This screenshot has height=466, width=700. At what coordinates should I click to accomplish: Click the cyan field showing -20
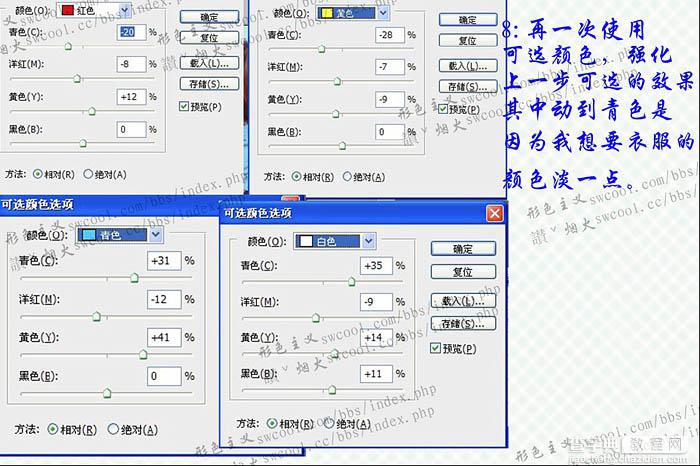[130, 32]
